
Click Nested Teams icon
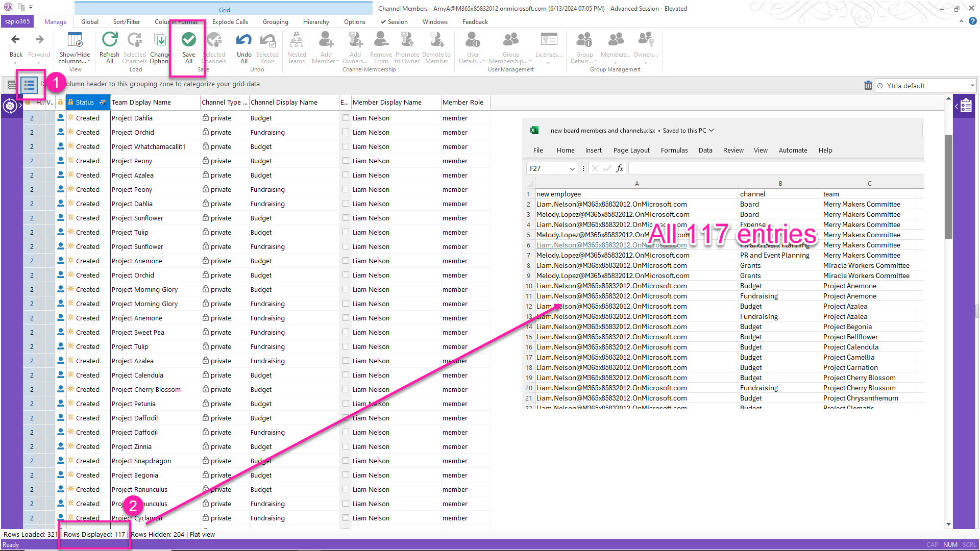(x=297, y=40)
